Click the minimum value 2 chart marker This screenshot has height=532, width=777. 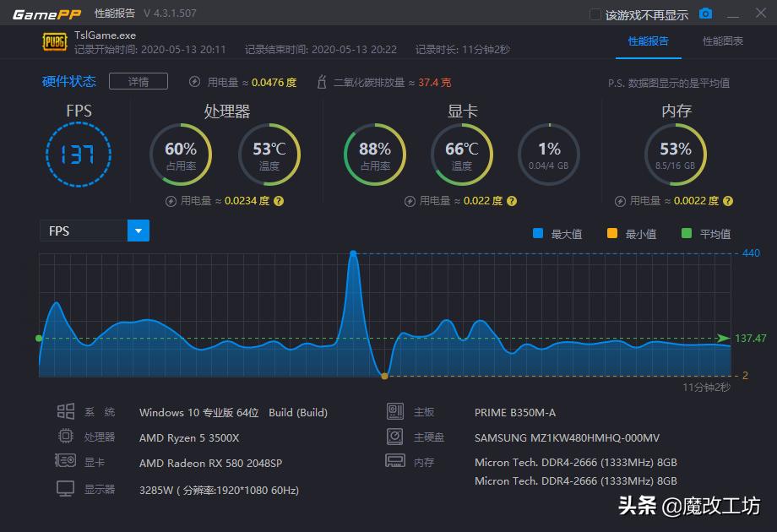tap(384, 376)
